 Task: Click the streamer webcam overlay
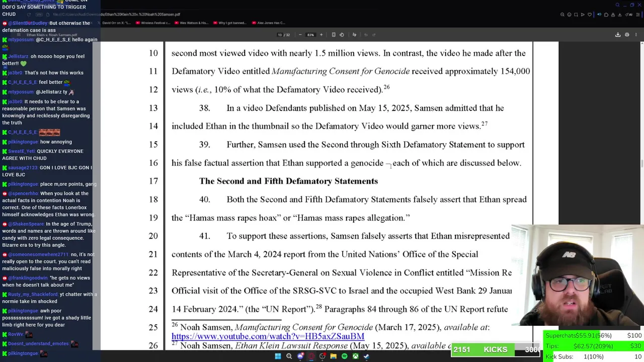(578, 275)
